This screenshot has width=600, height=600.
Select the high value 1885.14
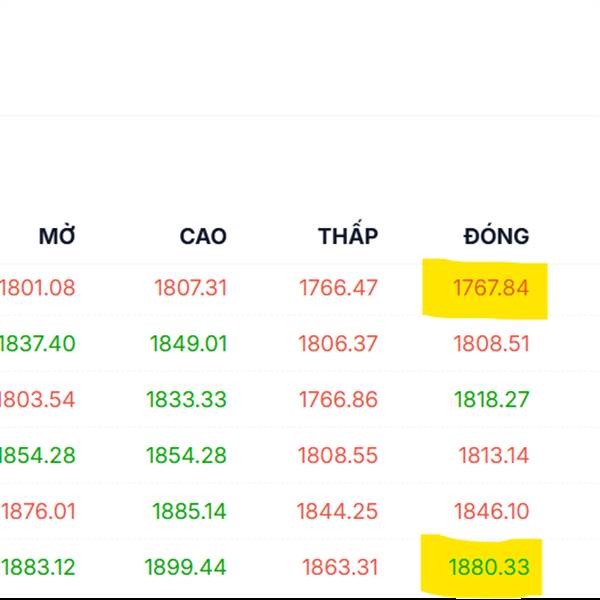(x=189, y=512)
